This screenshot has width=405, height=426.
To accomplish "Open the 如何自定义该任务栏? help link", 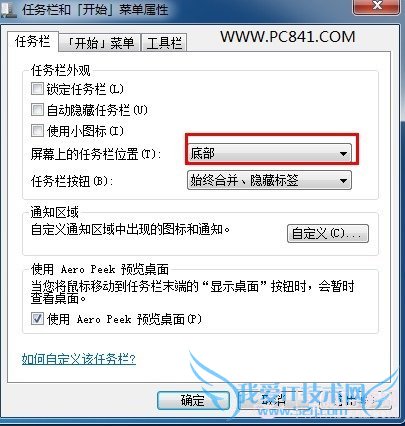I will tap(79, 359).
